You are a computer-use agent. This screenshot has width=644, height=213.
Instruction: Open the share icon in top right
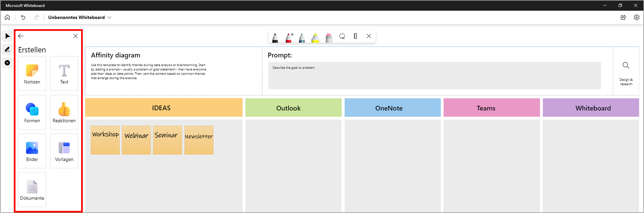coord(623,18)
